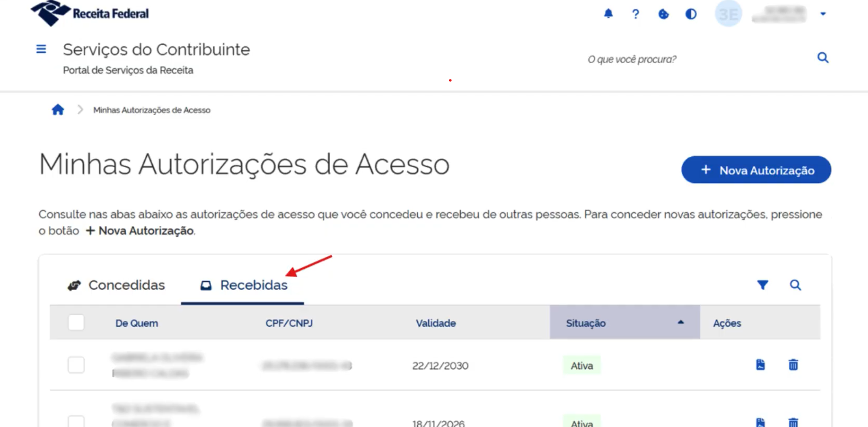Click the header search magnifier icon
This screenshot has width=868, height=427.
point(823,58)
